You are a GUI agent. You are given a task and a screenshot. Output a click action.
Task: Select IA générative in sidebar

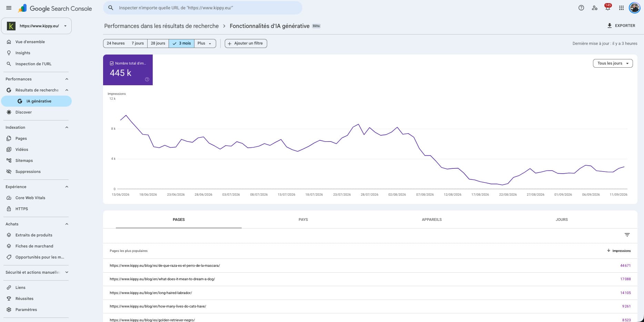tap(37, 101)
